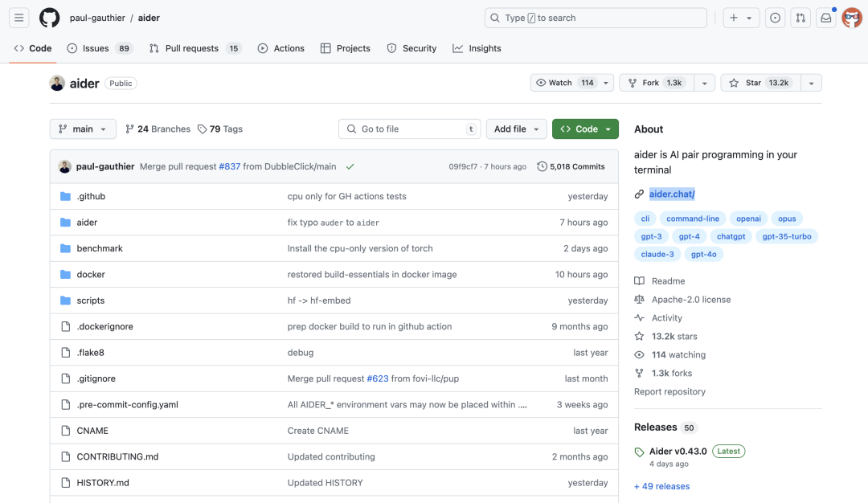Click the green CI status checkmark

(350, 166)
